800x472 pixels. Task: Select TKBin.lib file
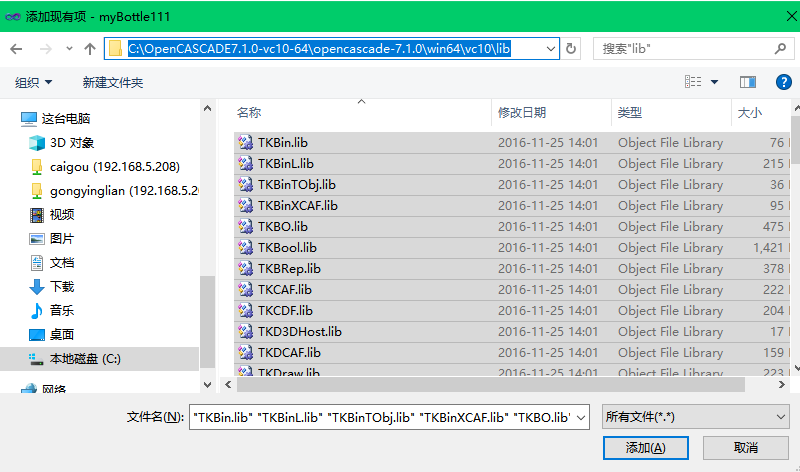click(512, 143)
